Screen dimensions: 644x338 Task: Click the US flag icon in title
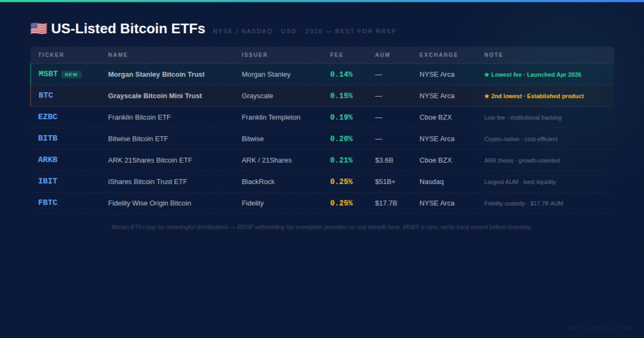[38, 28]
